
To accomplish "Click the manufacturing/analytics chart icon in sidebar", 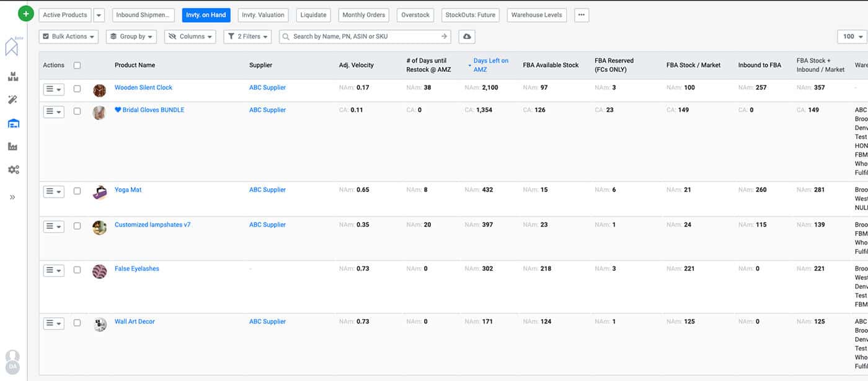I will pyautogui.click(x=14, y=146).
